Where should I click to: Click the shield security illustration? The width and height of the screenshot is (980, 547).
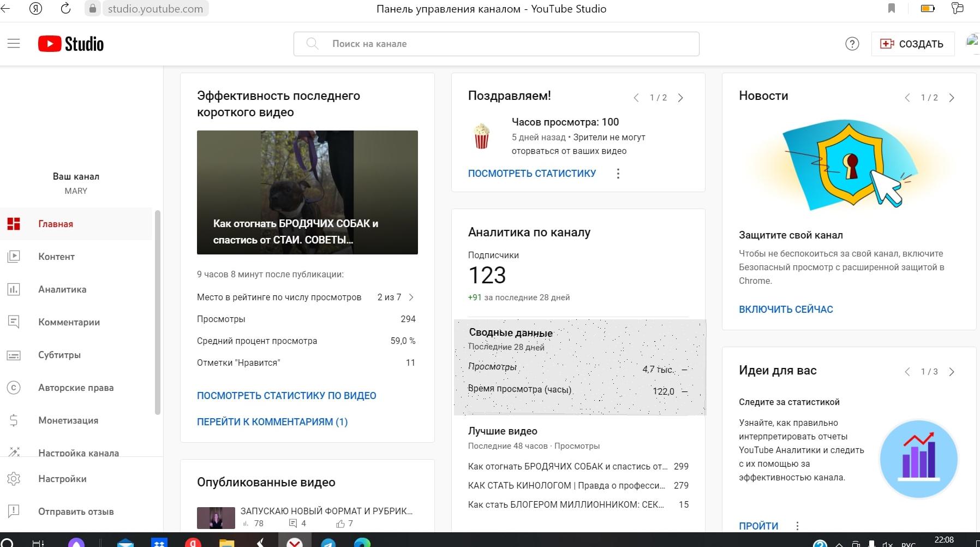tap(849, 165)
